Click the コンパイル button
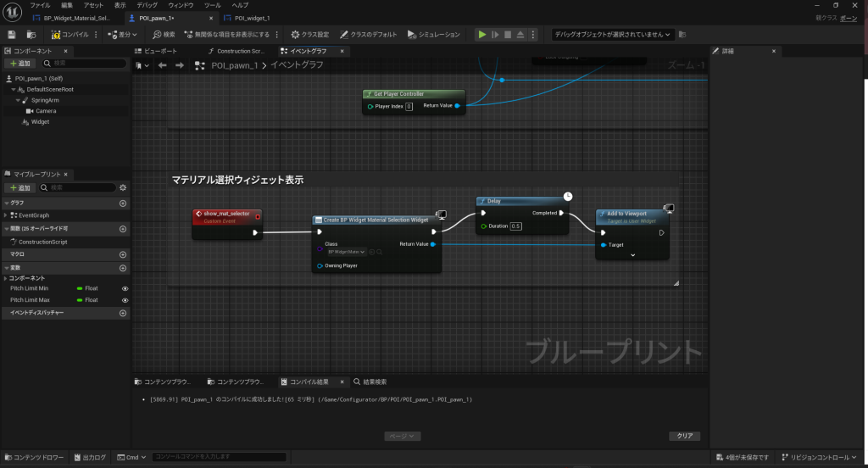Image resolution: width=868 pixels, height=468 pixels. click(70, 35)
